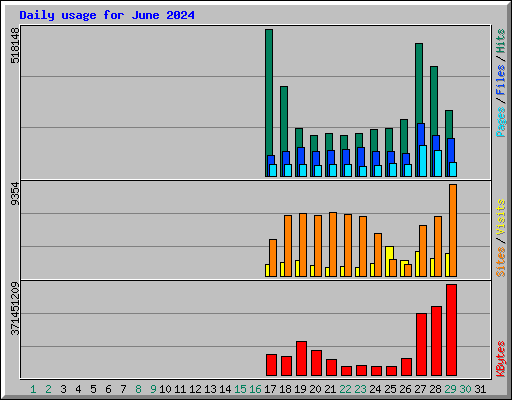Click day label 15 on the axis
Screen dimensions: 512x400
tap(240, 389)
